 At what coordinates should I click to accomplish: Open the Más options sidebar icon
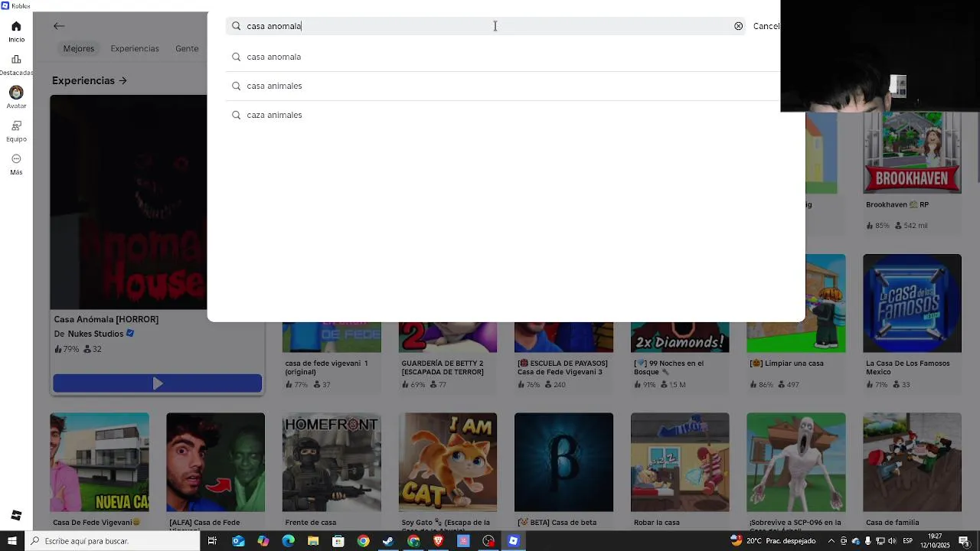16,158
